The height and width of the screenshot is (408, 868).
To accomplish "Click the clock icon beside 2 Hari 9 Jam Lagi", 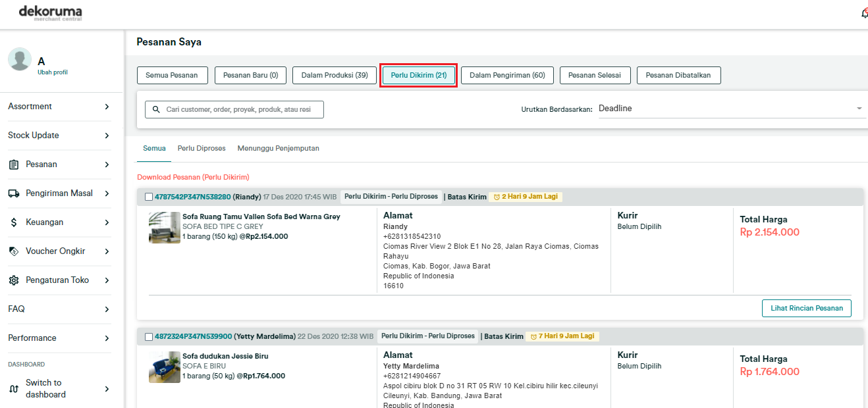I will click(497, 197).
